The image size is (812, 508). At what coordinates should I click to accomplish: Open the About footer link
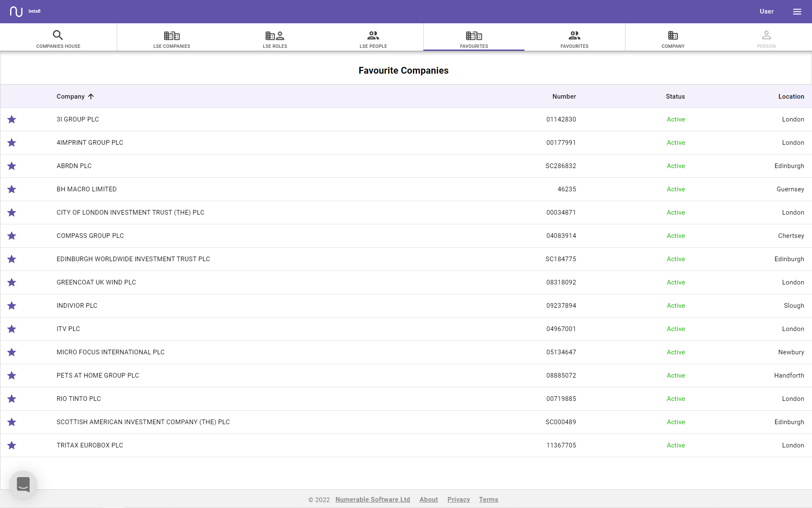[428, 500]
